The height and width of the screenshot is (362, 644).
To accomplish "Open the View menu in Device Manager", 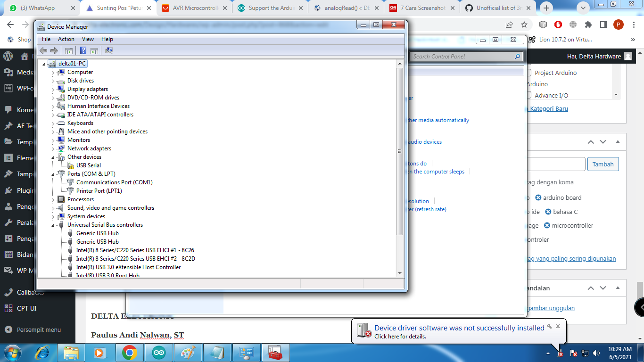I will pyautogui.click(x=88, y=39).
